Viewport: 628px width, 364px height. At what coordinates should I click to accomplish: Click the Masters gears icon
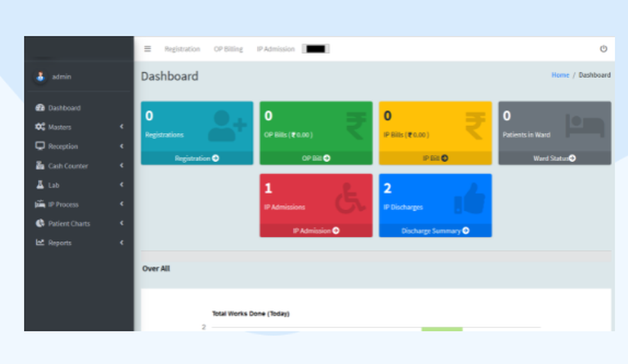point(40,127)
